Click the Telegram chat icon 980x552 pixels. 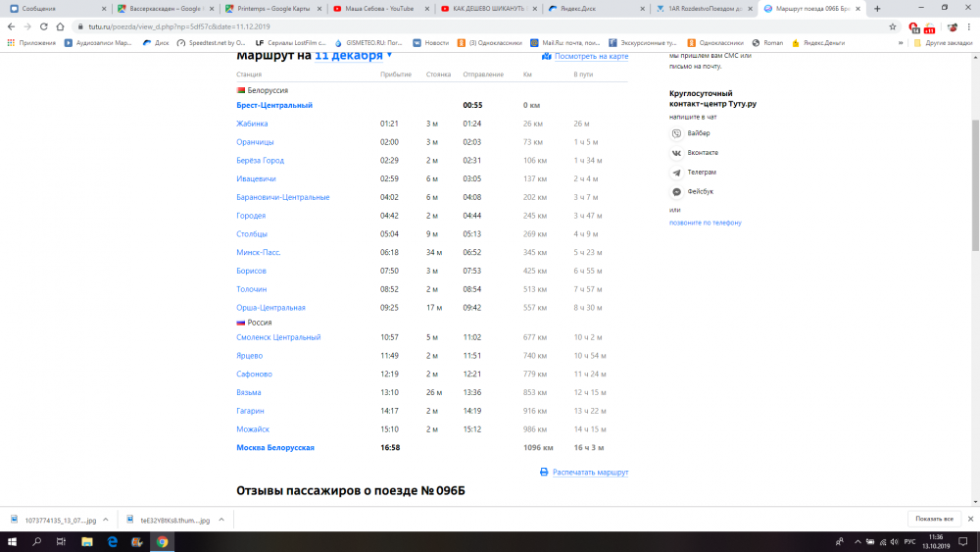tap(676, 172)
